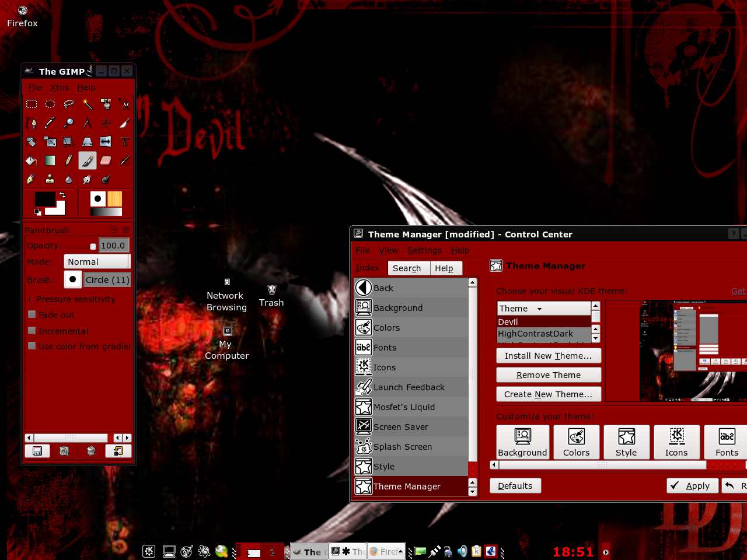Select the Color Picker eyedropper tool
The image size is (747, 560).
coord(50,123)
